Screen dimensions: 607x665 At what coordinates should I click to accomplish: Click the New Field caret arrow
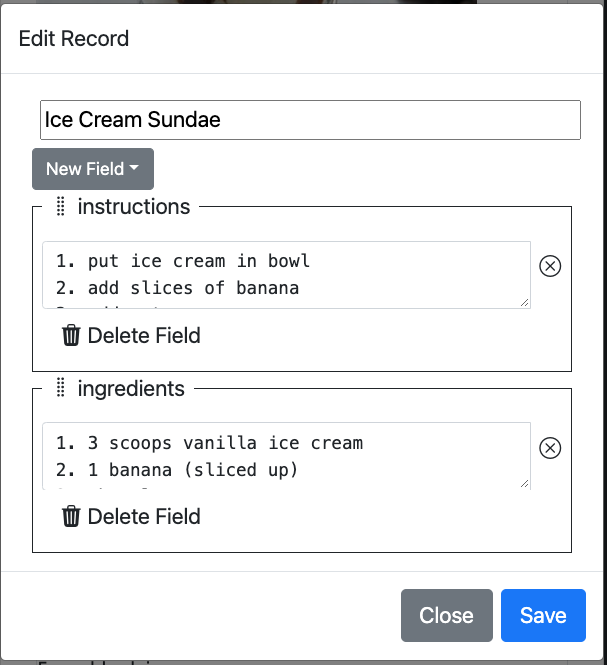click(x=134, y=168)
